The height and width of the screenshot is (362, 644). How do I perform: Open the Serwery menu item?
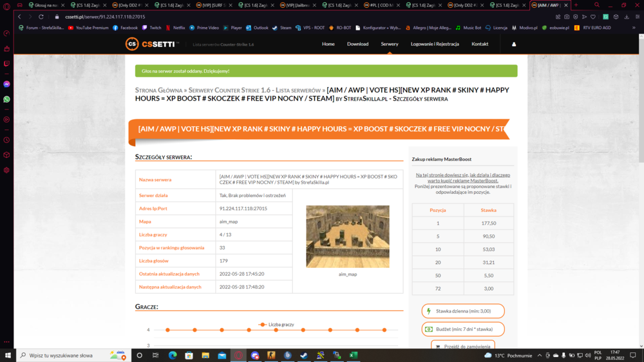(x=390, y=44)
